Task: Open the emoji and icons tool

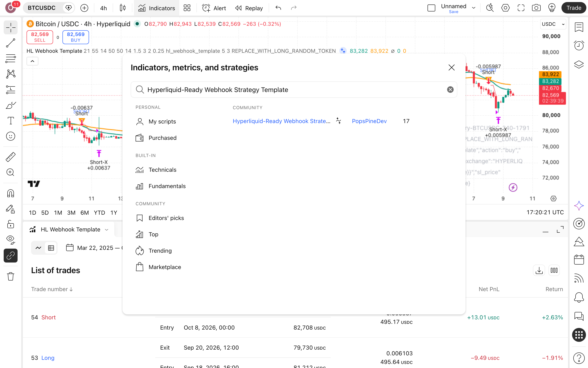Action: point(10,136)
